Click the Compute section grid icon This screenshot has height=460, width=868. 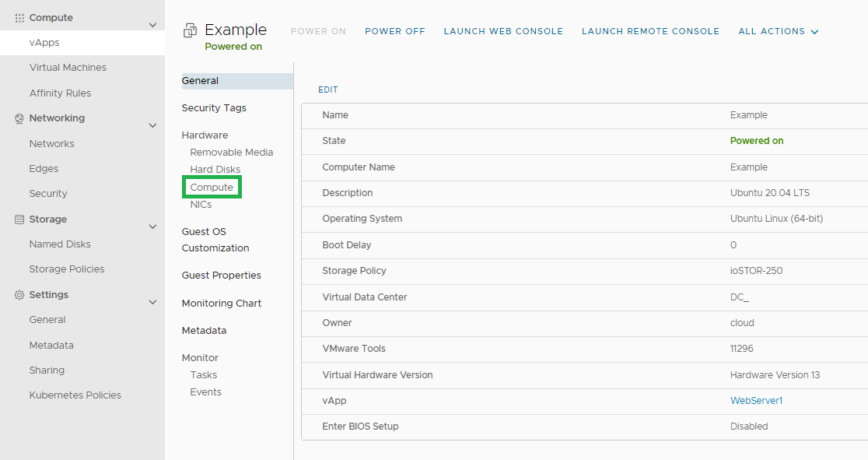19,18
